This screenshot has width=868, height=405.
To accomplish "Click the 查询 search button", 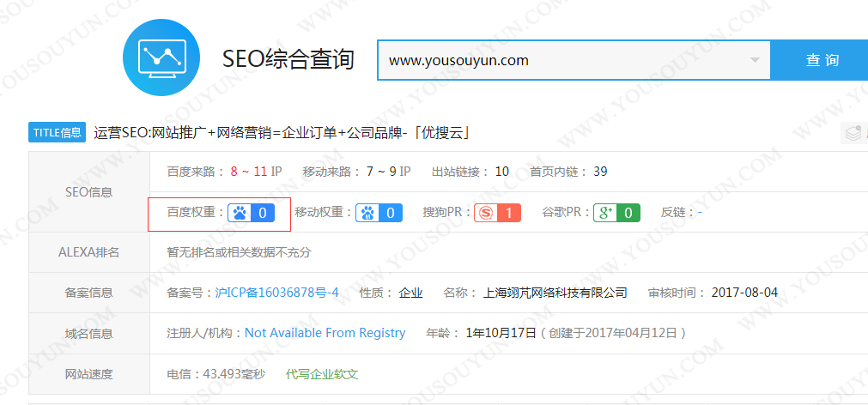I will 822,60.
